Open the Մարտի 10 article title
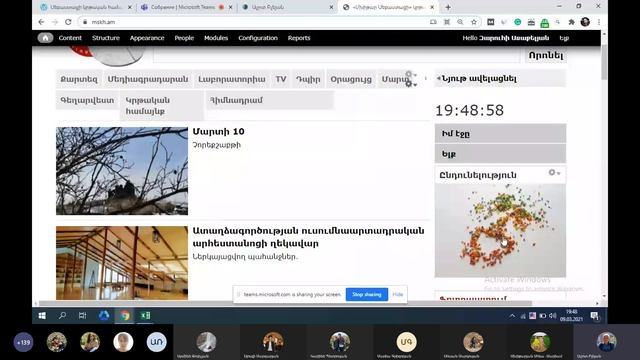640x360 pixels. (x=218, y=131)
